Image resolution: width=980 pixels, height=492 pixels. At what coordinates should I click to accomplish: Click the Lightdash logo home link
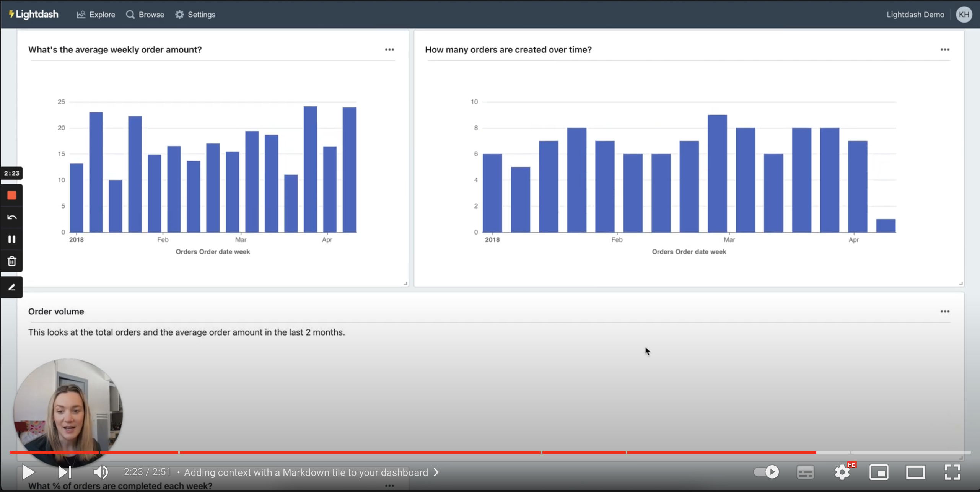coord(34,14)
